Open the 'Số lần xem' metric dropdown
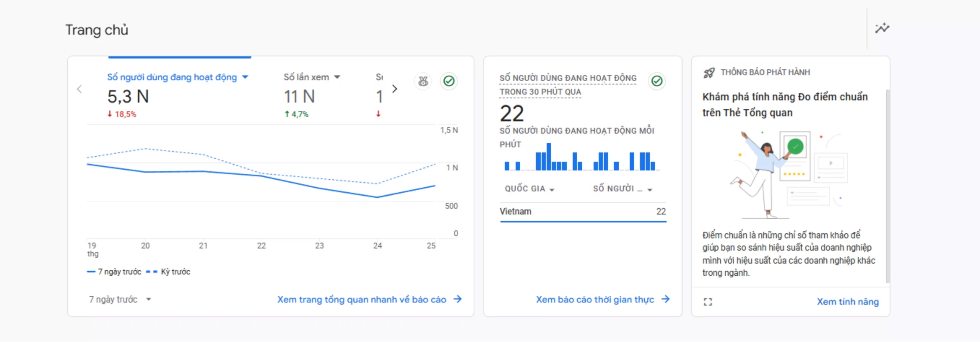980x342 pixels. [337, 77]
